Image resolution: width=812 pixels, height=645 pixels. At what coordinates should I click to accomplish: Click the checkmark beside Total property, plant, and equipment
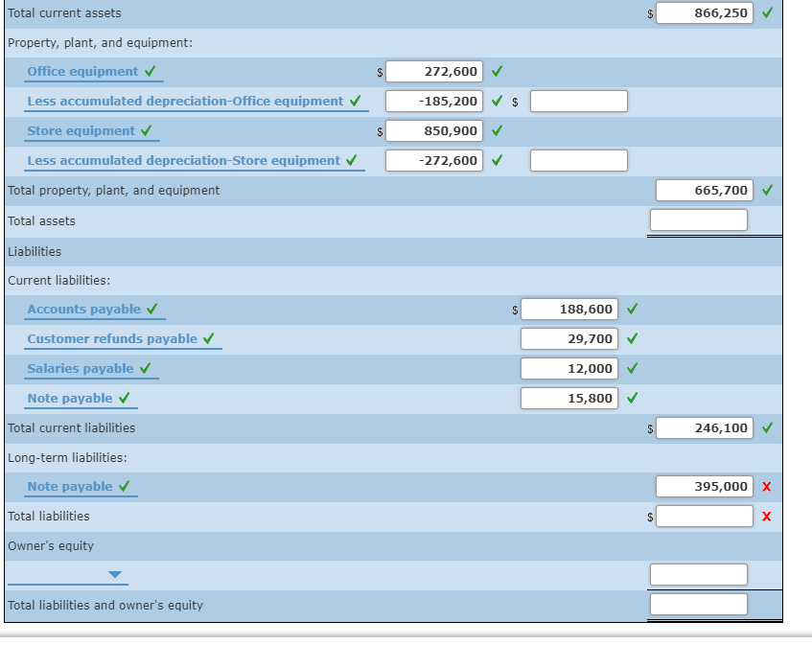(766, 190)
